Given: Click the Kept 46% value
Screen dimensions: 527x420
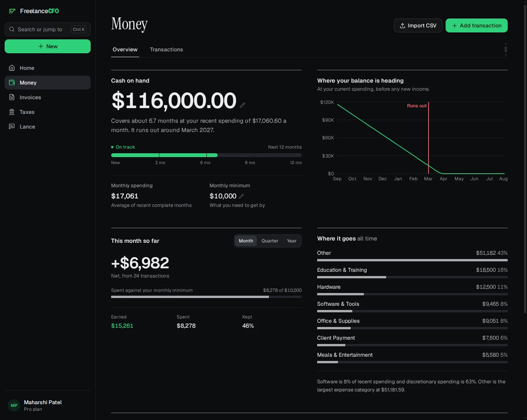Looking at the screenshot, I should click(248, 326).
